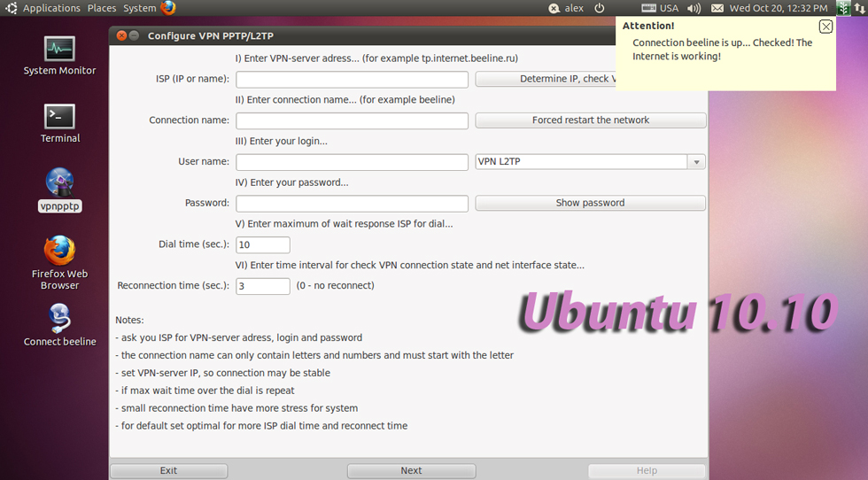Select the vpnpptp desktop icon
868x480 pixels.
point(60,190)
